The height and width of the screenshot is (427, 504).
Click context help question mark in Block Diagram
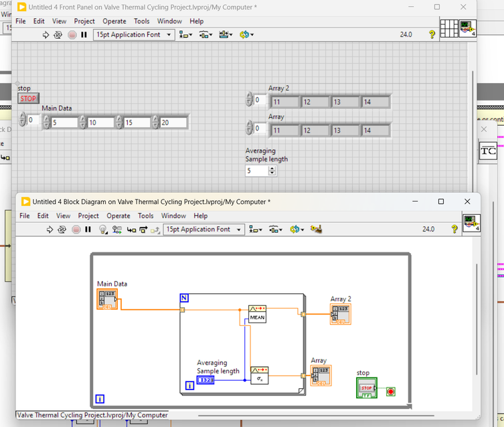click(454, 229)
